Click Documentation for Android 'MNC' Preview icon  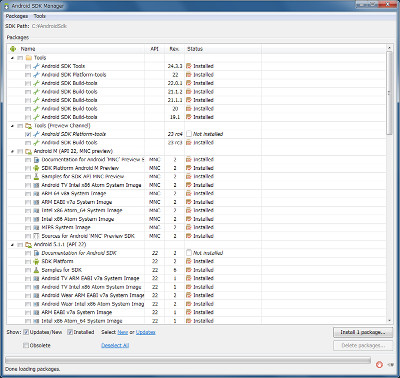pos(36,160)
